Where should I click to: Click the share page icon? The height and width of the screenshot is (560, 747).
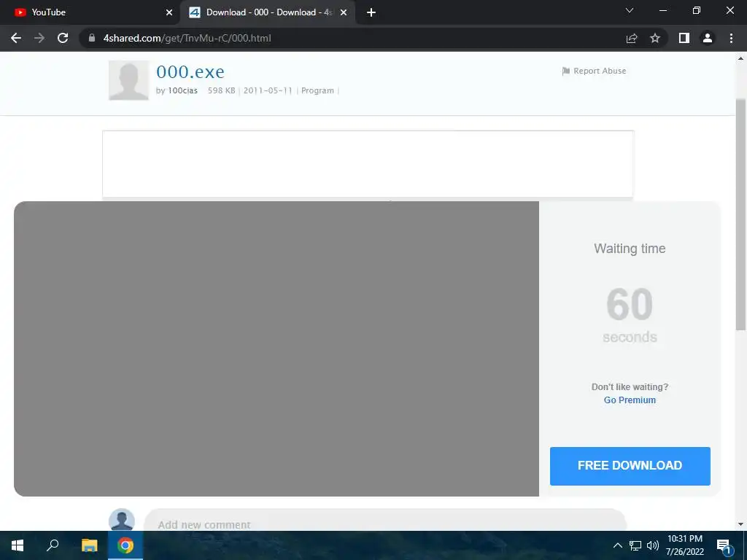pyautogui.click(x=632, y=38)
